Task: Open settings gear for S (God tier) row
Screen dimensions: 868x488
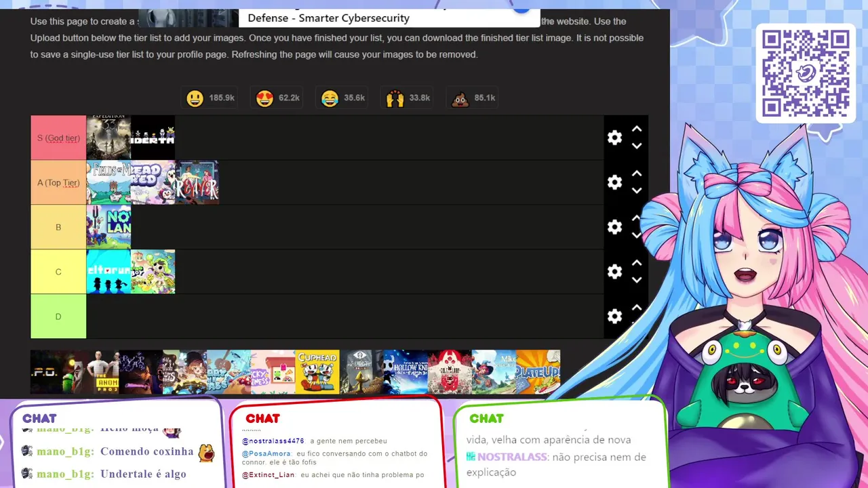Action: click(614, 138)
